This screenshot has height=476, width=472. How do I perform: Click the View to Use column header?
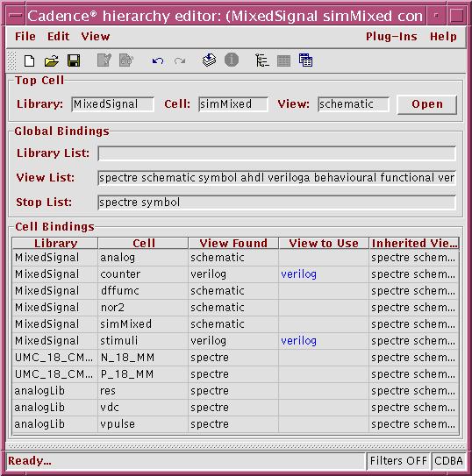pos(324,243)
